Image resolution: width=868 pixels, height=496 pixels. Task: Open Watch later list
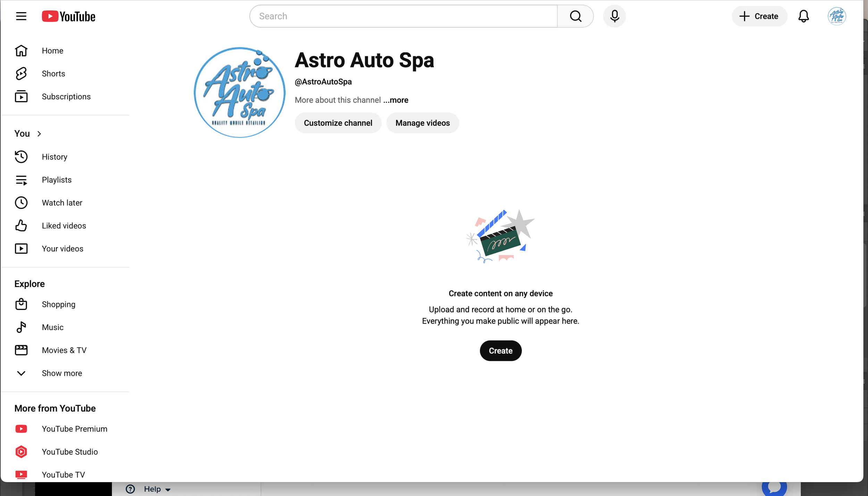tap(62, 203)
